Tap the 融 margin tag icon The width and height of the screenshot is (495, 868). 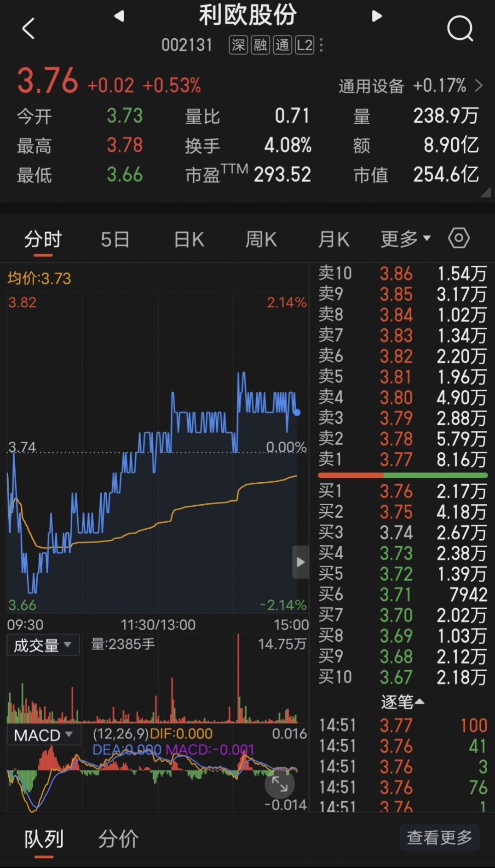(260, 45)
